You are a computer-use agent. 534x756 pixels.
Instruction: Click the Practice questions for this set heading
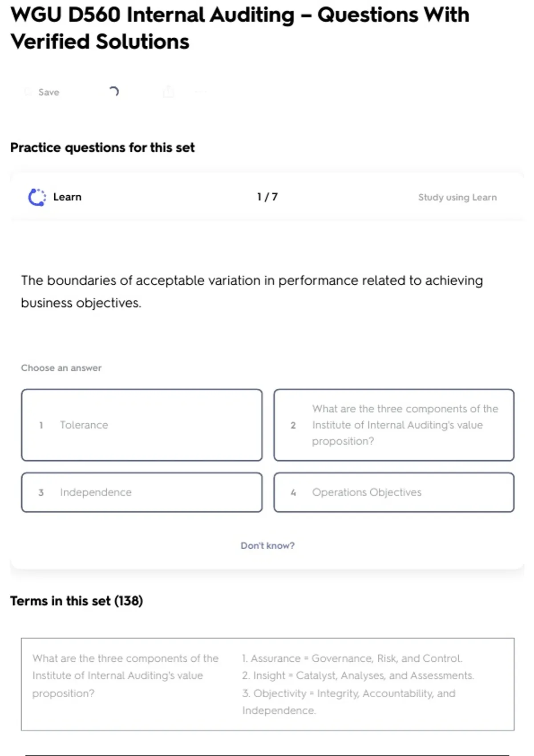click(102, 148)
